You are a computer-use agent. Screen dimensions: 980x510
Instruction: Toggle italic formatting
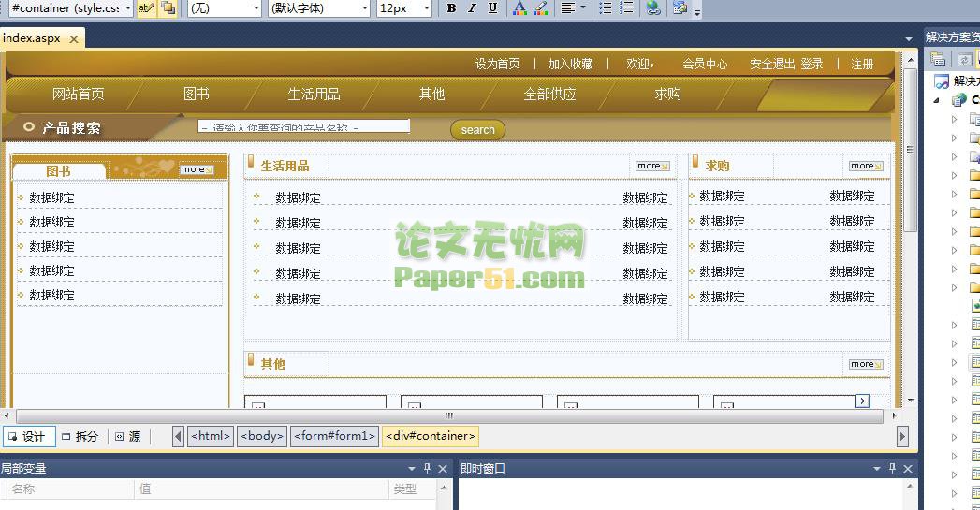point(472,8)
